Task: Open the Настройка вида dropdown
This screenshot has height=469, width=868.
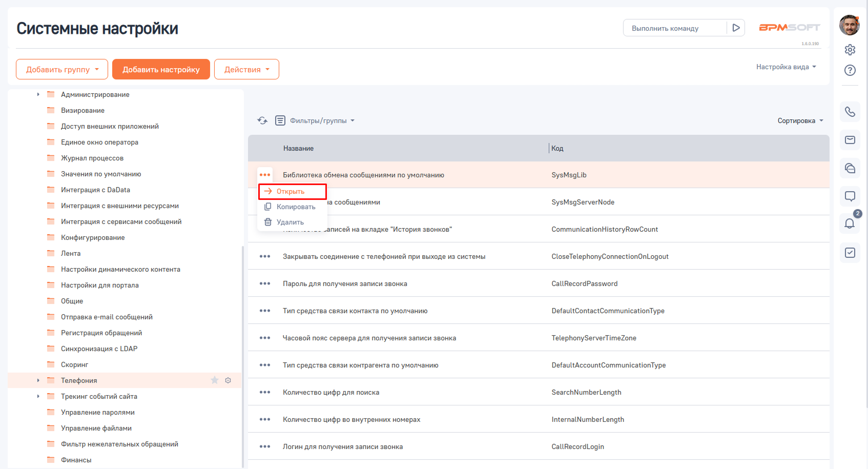Action: 786,67
